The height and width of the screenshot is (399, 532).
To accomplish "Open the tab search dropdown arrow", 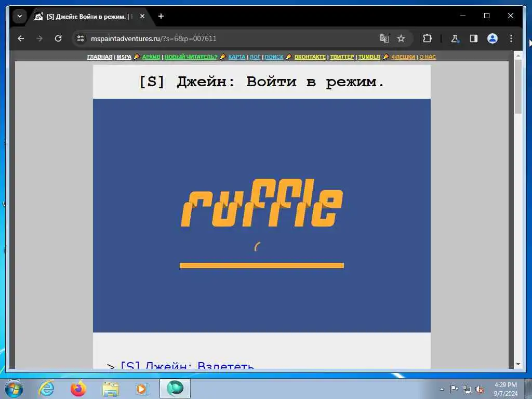I will tap(20, 16).
